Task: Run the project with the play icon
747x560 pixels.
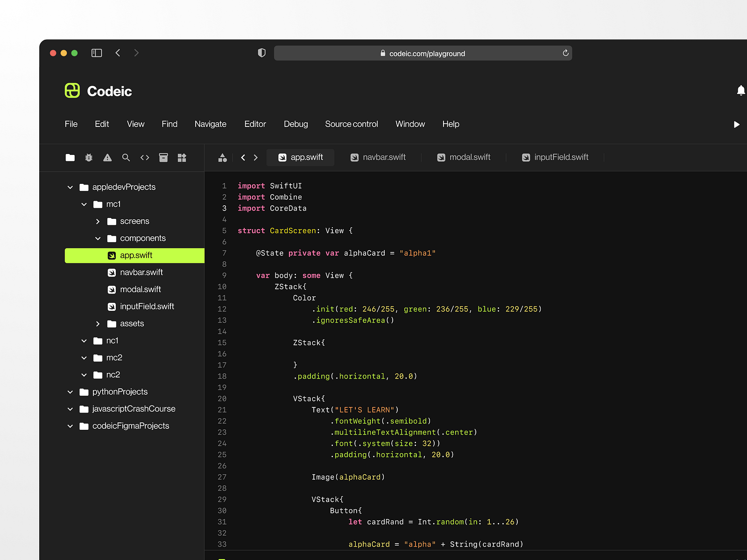Action: [x=736, y=125]
